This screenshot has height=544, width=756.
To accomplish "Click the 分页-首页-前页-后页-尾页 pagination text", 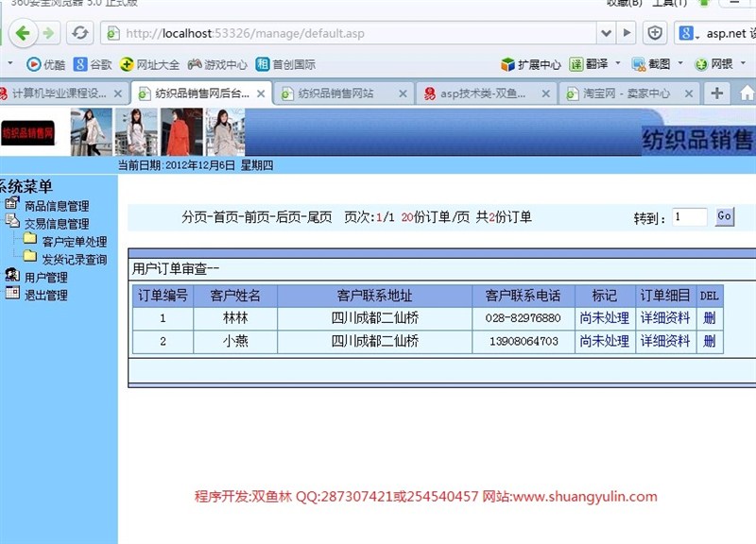I will pyautogui.click(x=257, y=217).
